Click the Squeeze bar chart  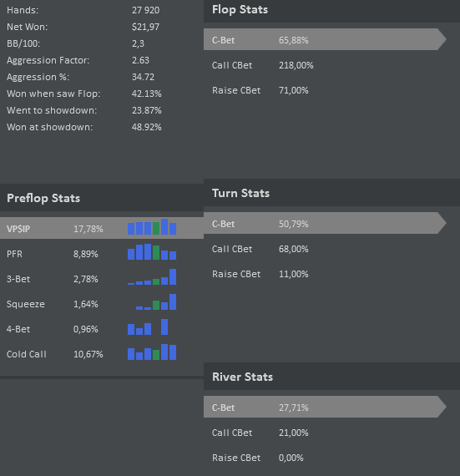tap(156, 302)
